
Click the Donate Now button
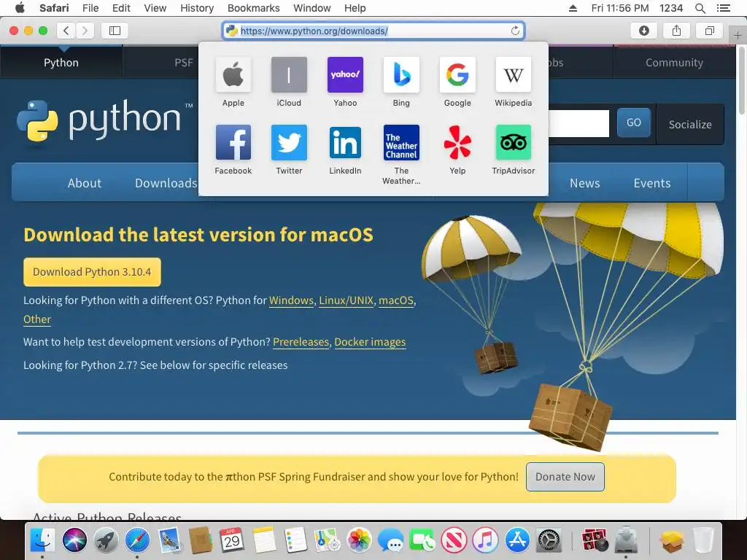coord(565,477)
